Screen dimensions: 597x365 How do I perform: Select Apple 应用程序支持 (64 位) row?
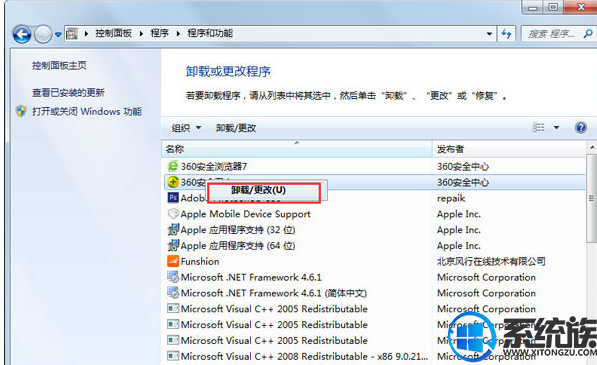click(x=375, y=245)
